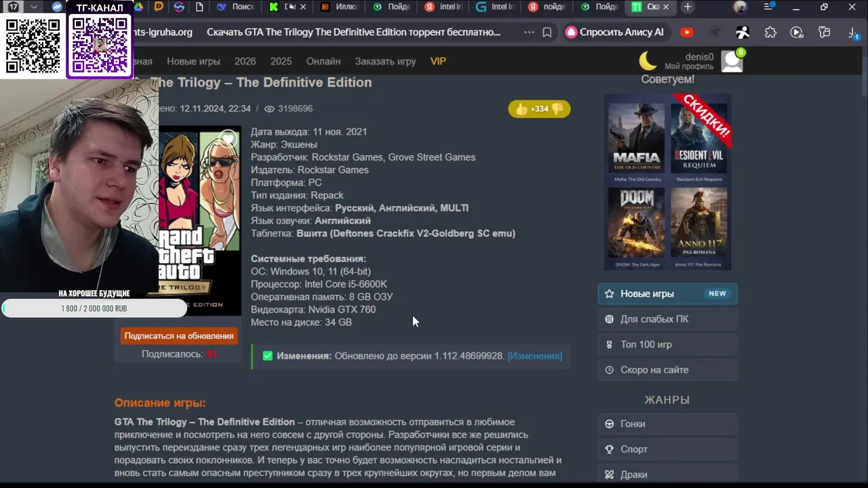Close the active Ска tab
868x488 pixels.
pyautogui.click(x=665, y=7)
